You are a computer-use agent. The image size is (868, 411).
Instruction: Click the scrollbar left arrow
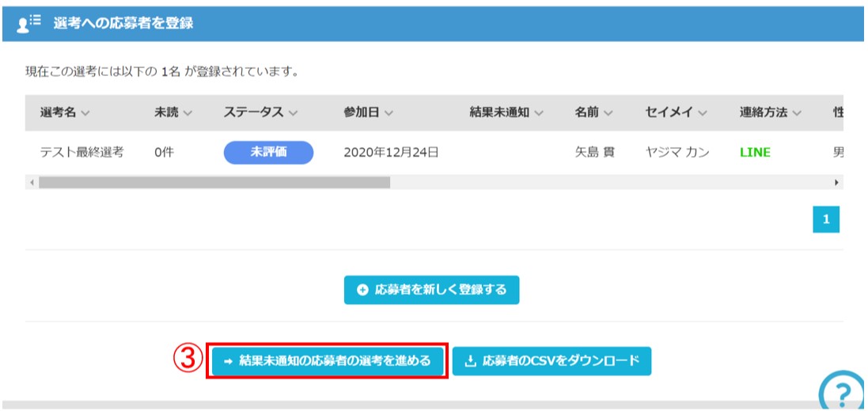point(32,182)
